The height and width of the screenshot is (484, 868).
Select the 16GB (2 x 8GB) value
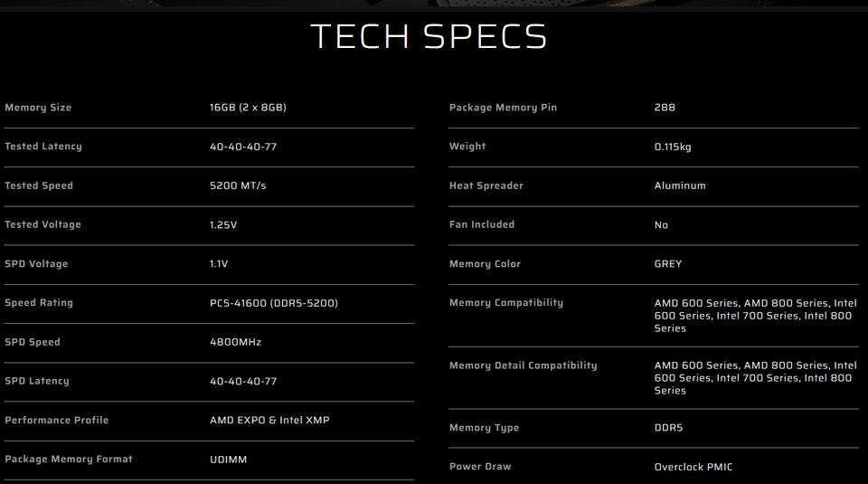click(248, 108)
